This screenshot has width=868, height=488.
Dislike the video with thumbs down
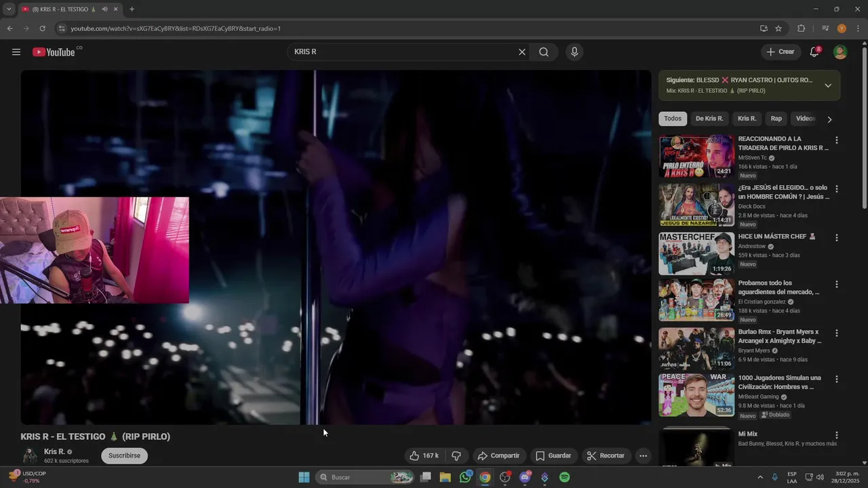456,455
